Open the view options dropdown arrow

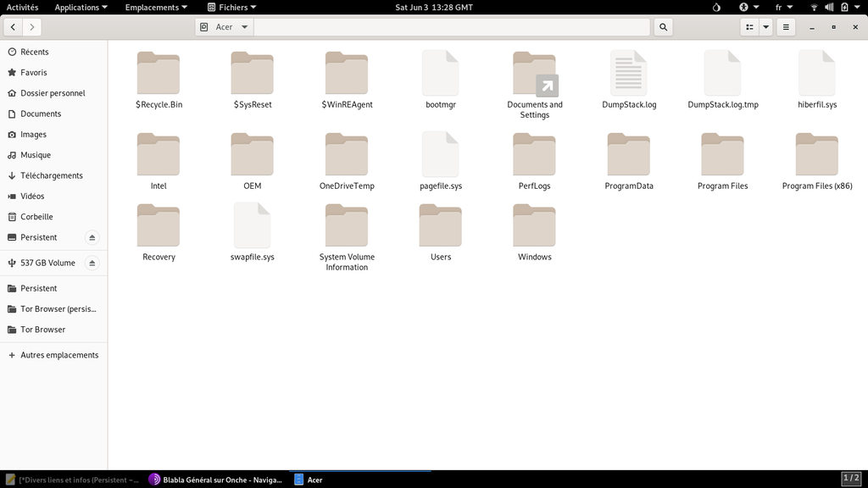click(x=766, y=27)
